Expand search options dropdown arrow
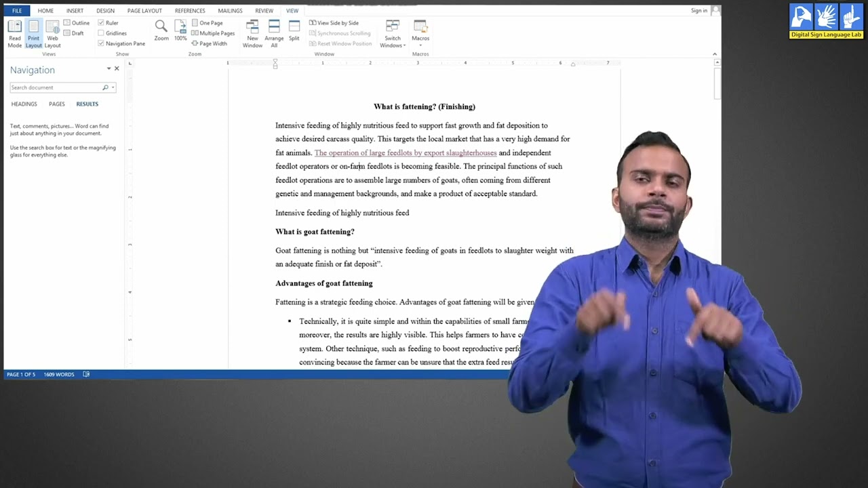This screenshot has width=868, height=488. pos(113,87)
